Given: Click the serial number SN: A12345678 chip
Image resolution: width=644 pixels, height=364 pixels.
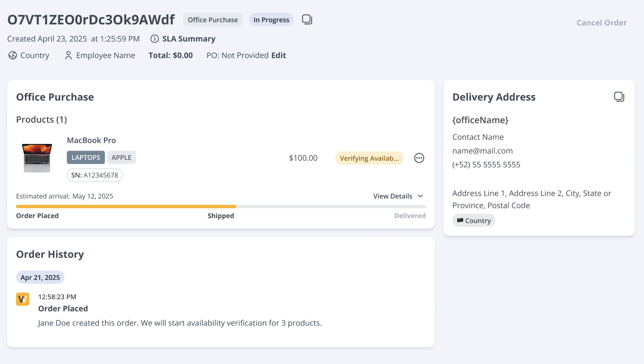Looking at the screenshot, I should tap(95, 175).
